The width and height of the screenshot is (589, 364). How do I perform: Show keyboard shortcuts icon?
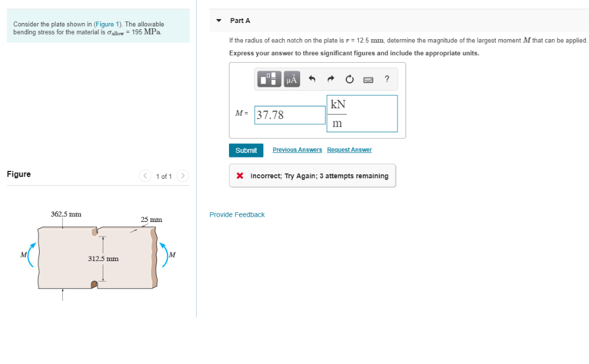[x=368, y=79]
